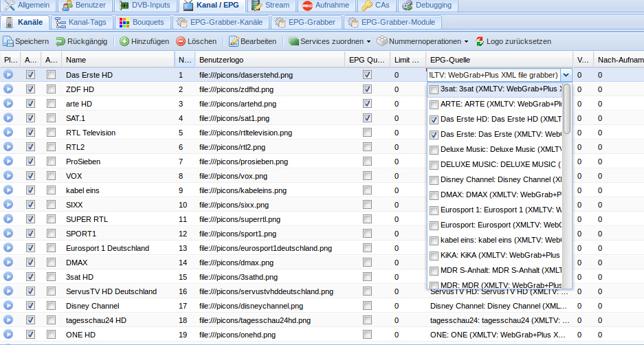The height and width of the screenshot is (345, 644).
Task: Open EPG-Grabber-Kanäle subtab
Action: 221,22
